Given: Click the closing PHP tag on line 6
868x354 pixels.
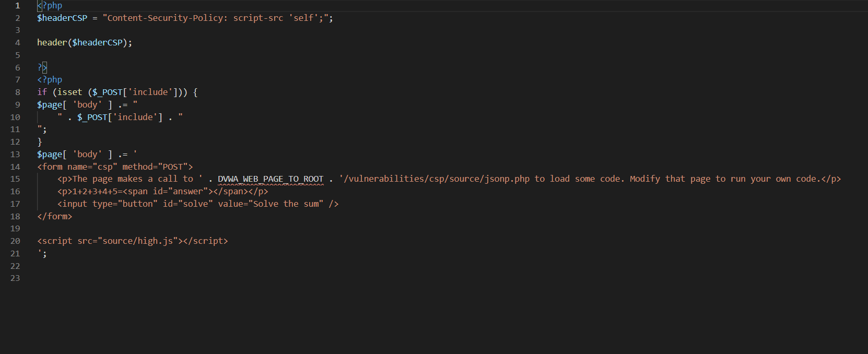Looking at the screenshot, I should [42, 67].
